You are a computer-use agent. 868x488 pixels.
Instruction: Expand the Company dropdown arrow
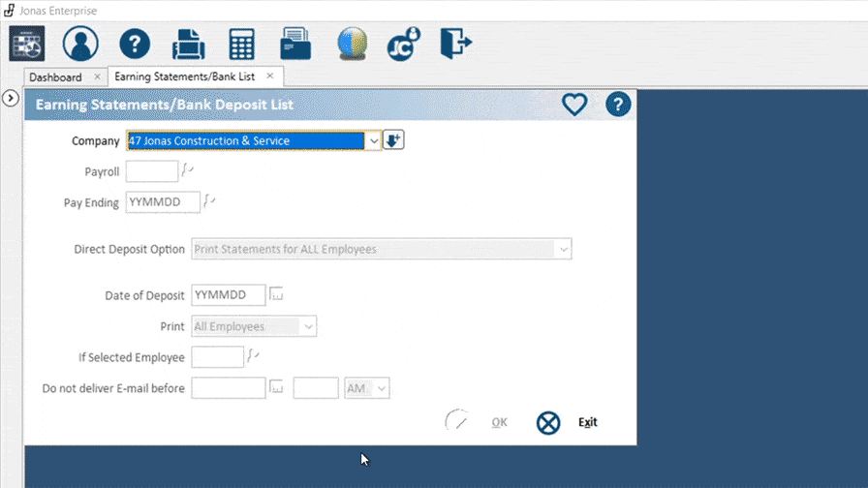(x=374, y=141)
